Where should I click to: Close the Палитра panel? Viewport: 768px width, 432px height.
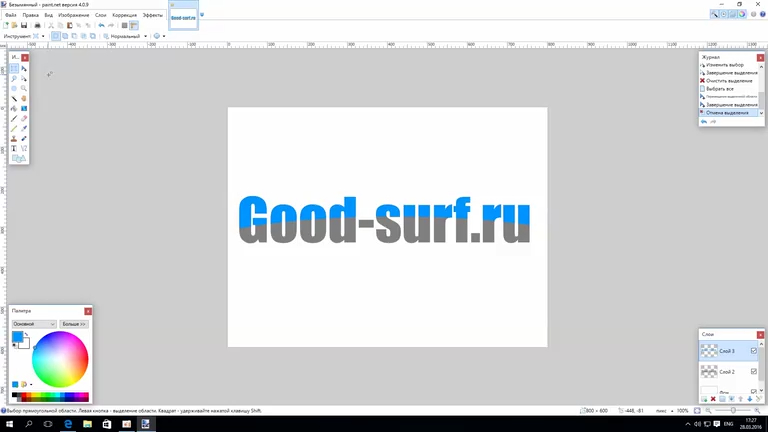[88, 311]
